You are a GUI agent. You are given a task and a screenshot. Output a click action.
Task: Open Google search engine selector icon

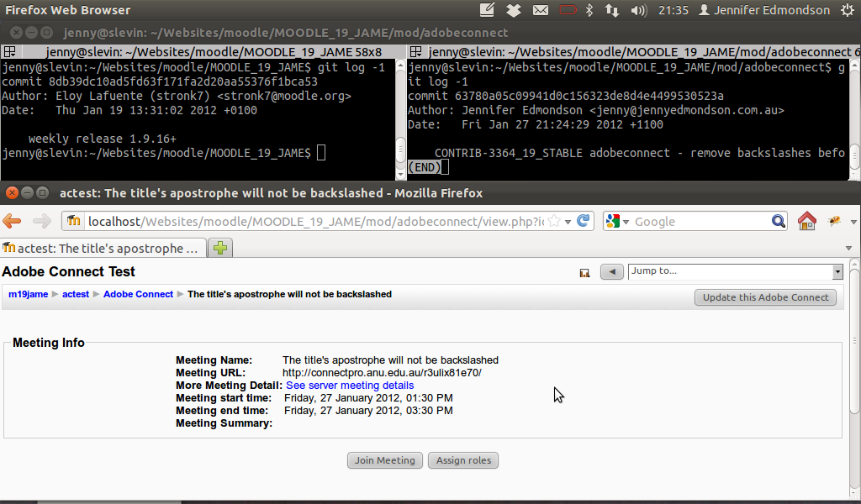[x=616, y=221]
